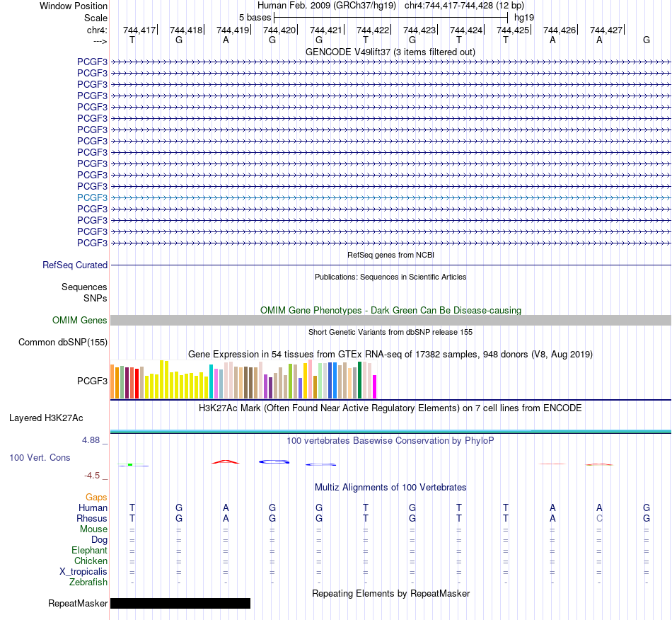Open Multiz Alignments of 100 Vertebrates title
672x620 pixels.
[x=390, y=487]
